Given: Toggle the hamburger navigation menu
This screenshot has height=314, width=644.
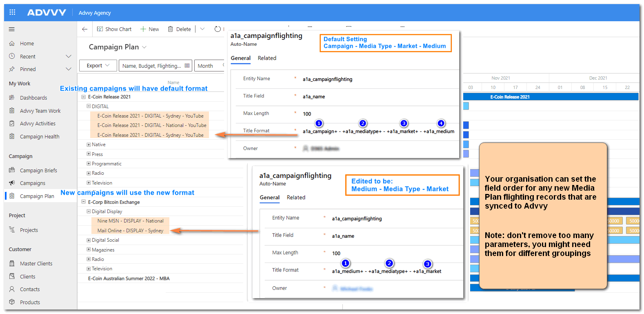Looking at the screenshot, I should (x=12, y=29).
